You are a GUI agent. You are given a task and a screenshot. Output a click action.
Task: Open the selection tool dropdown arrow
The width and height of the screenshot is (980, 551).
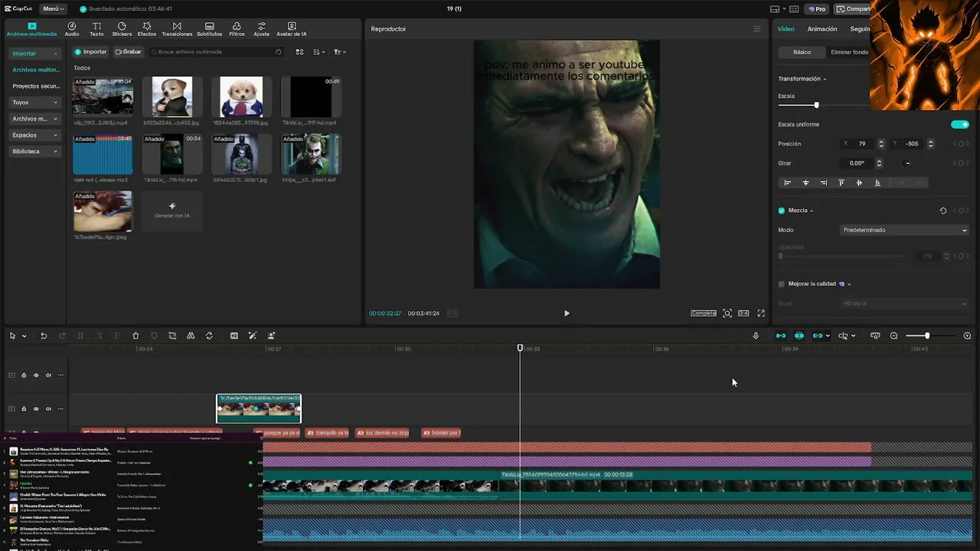(24, 336)
